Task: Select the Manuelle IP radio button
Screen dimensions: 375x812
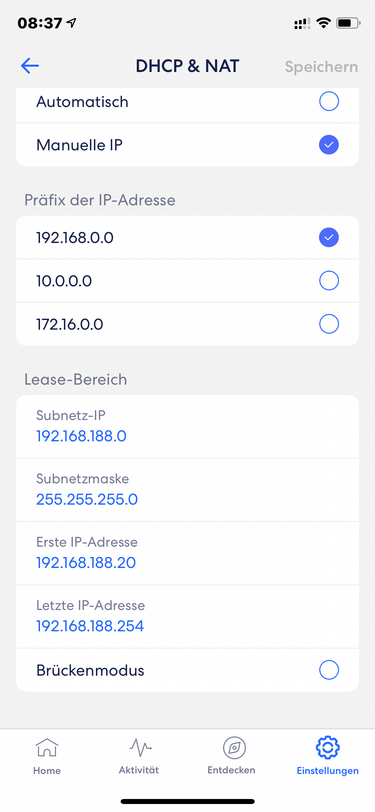Action: point(329,145)
